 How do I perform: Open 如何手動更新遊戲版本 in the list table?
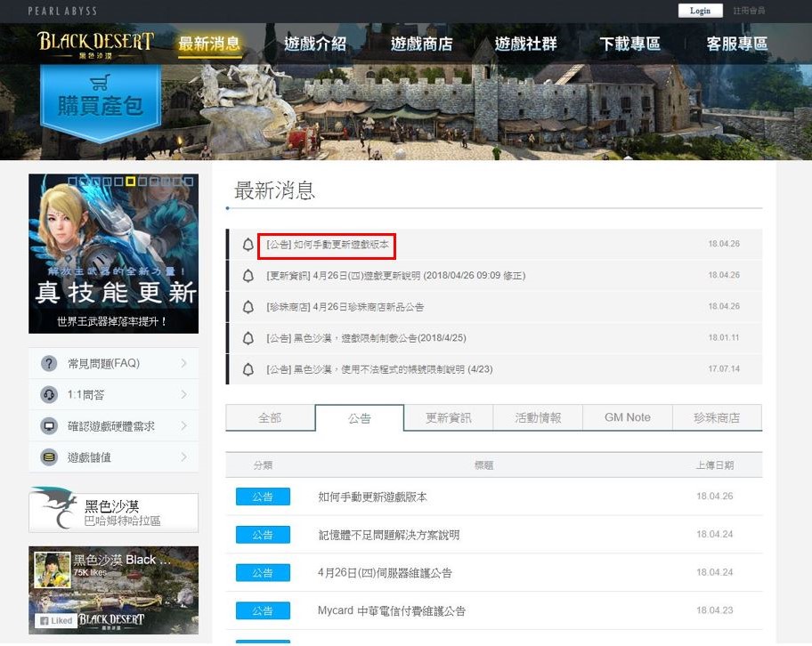(373, 497)
